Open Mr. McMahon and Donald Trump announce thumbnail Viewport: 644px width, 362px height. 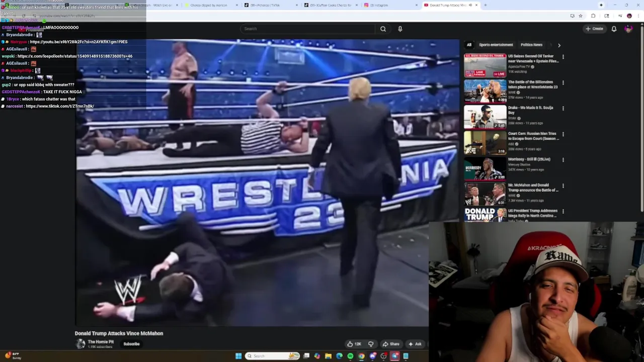pos(485,194)
